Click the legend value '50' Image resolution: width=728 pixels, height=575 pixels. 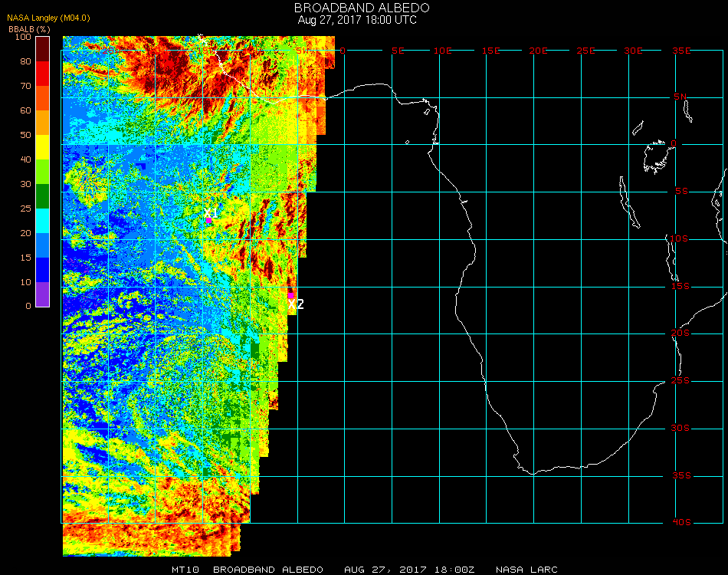pyautogui.click(x=25, y=135)
